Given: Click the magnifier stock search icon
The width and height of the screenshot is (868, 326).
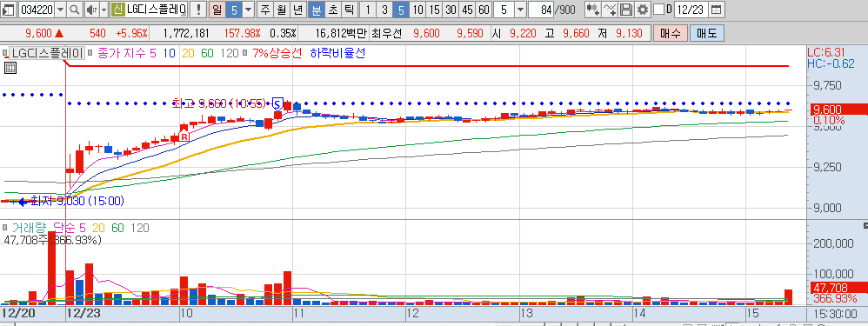Looking at the screenshot, I should click(x=74, y=9).
